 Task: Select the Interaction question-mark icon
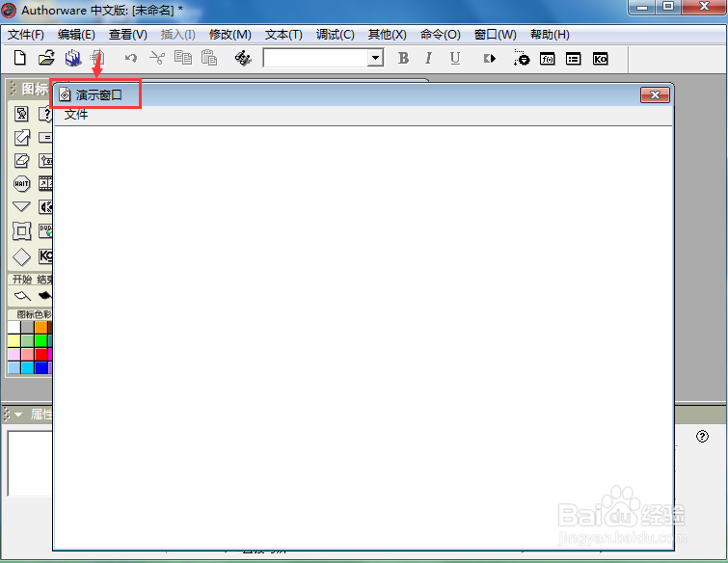pyautogui.click(x=45, y=114)
